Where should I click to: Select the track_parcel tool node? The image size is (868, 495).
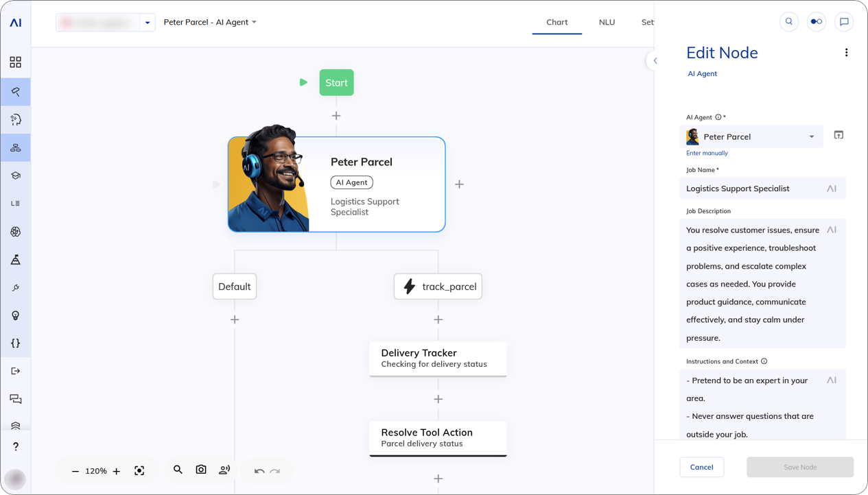click(x=438, y=287)
